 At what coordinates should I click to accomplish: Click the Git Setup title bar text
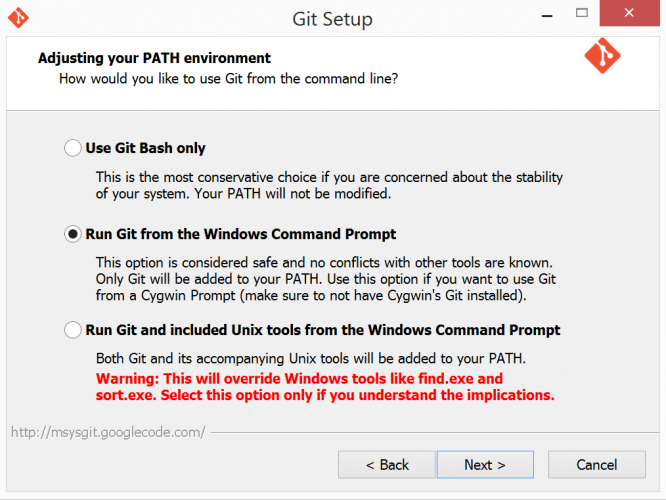point(332,19)
